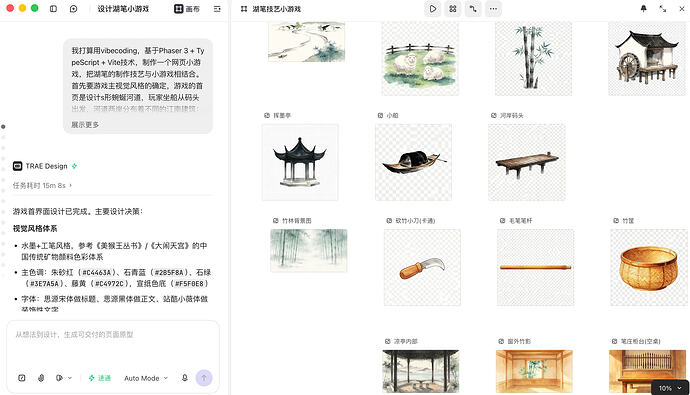
Task: Click the 视觉风格体系 heading
Action: [35, 228]
